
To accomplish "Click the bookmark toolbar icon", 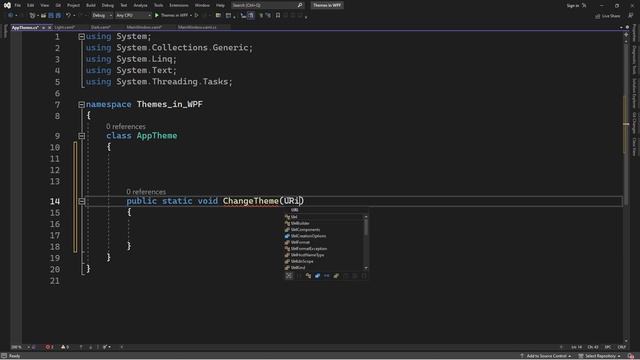I will click(278, 16).
